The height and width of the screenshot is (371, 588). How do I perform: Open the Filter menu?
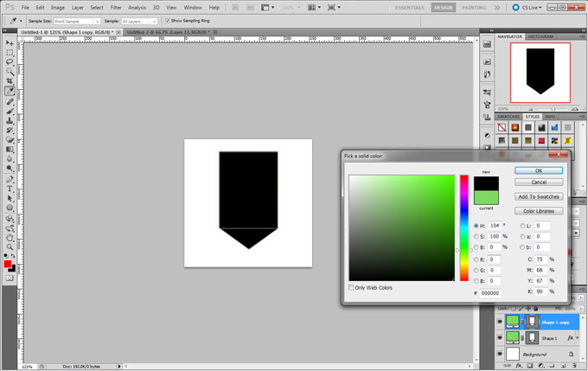pyautogui.click(x=116, y=8)
